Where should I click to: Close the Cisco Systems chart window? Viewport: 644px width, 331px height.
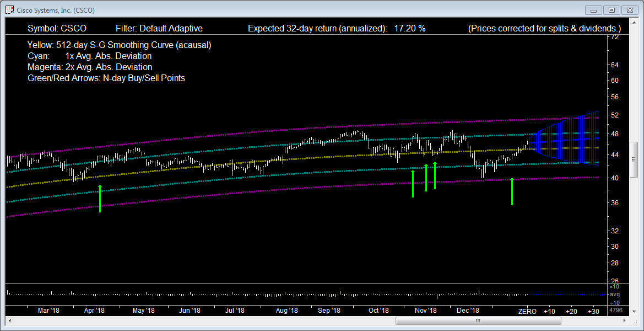point(630,10)
